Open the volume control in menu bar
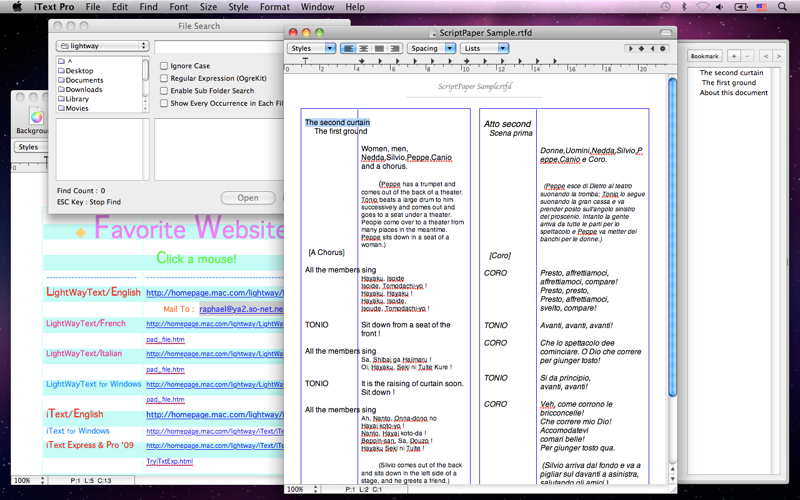This screenshot has width=800, height=500. 719,7
